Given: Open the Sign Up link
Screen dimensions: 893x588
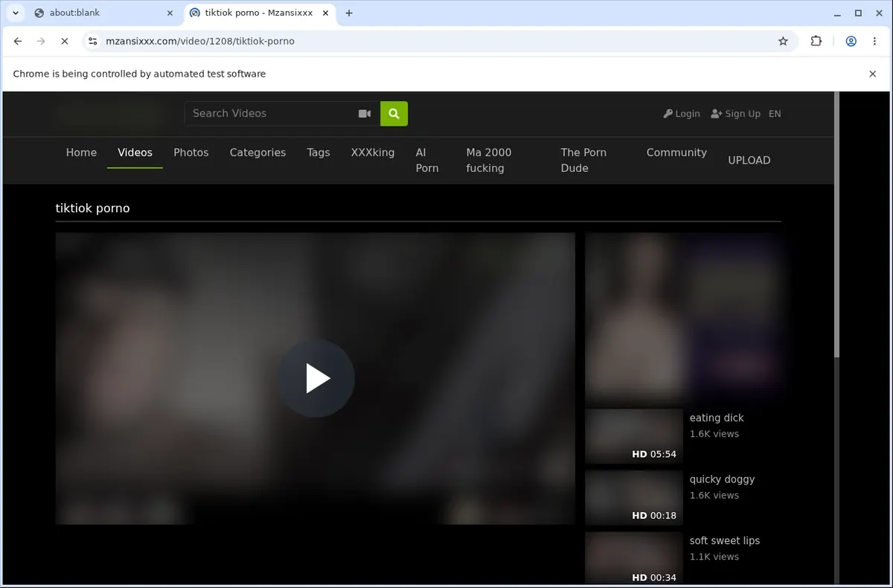Looking at the screenshot, I should [735, 114].
